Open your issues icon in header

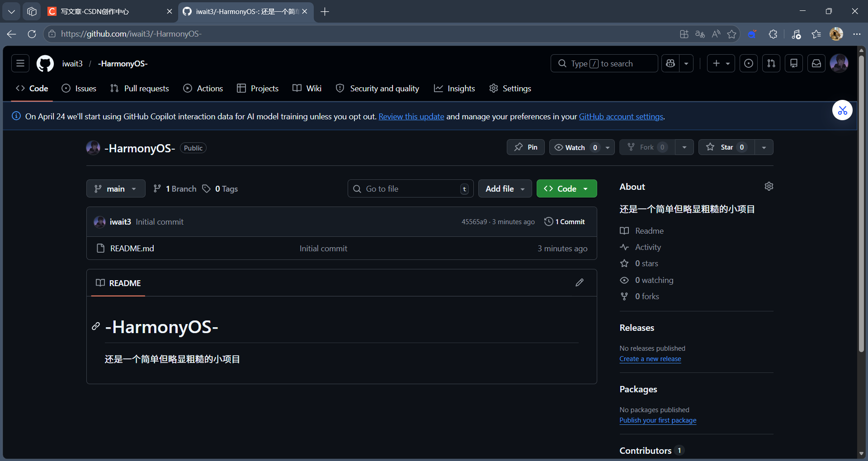[x=749, y=64]
